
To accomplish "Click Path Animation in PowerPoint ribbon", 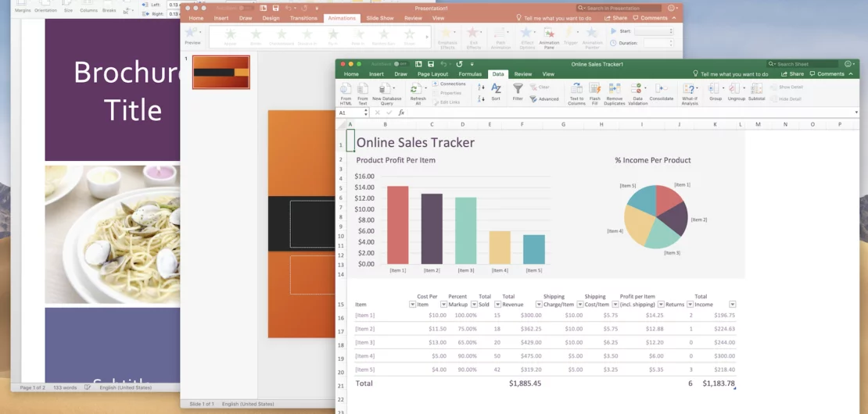I will point(501,38).
